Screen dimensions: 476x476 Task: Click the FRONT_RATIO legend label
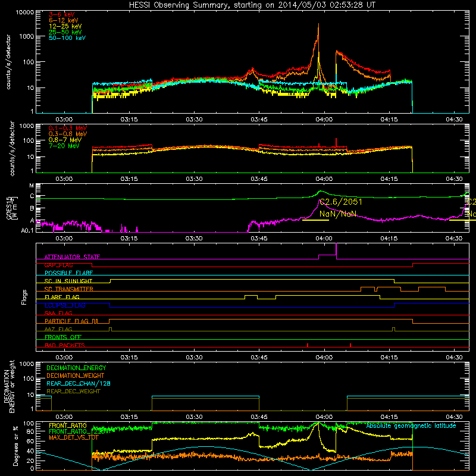click(x=68, y=425)
